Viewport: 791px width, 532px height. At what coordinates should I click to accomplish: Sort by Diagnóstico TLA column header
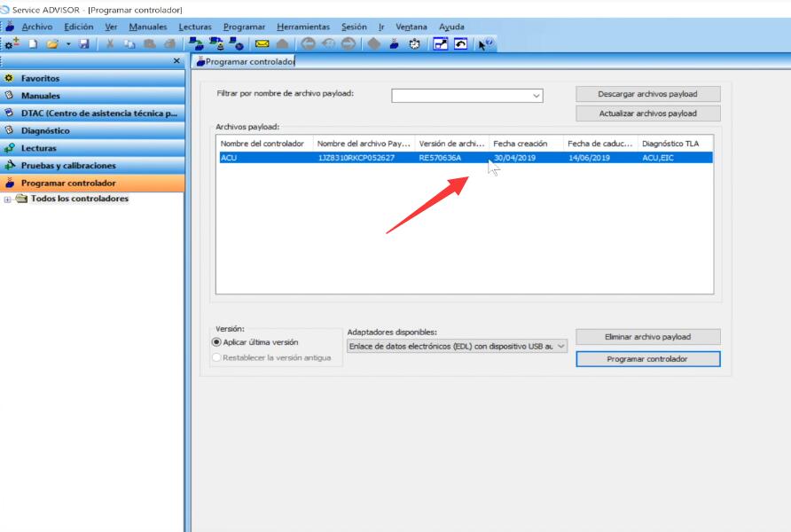675,144
